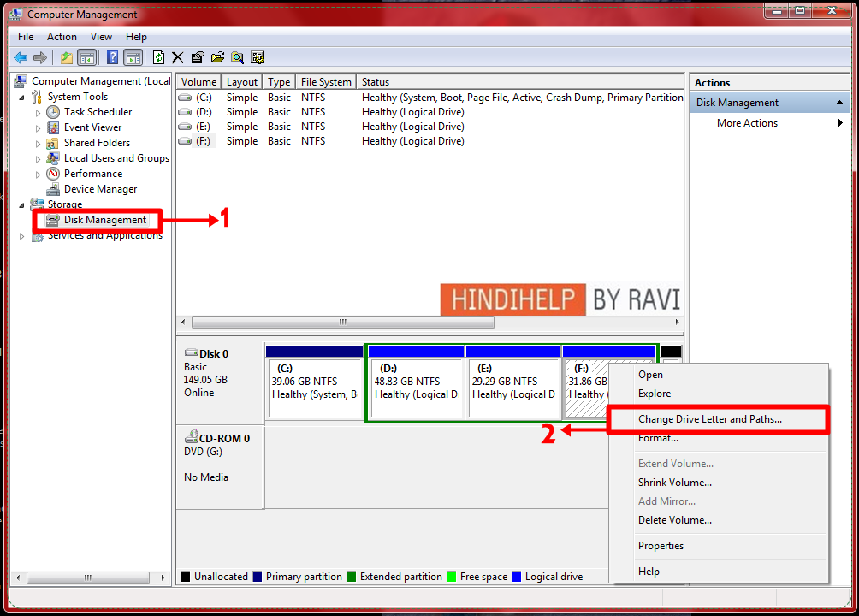Collapse the Storage tree node
The height and width of the screenshot is (616, 859).
click(x=22, y=205)
